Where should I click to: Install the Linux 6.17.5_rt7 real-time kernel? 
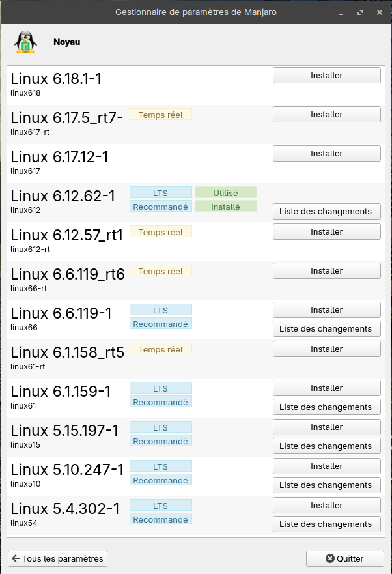pos(326,115)
